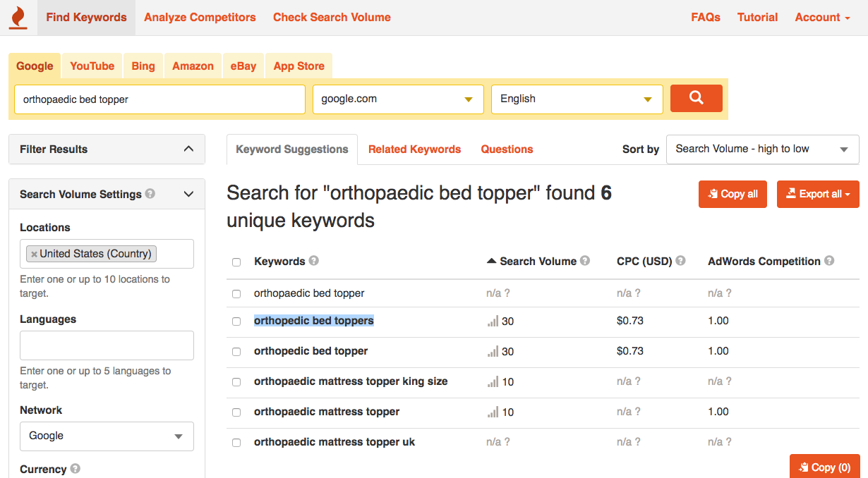
Task: Switch to the Bing tab
Action: click(x=143, y=66)
